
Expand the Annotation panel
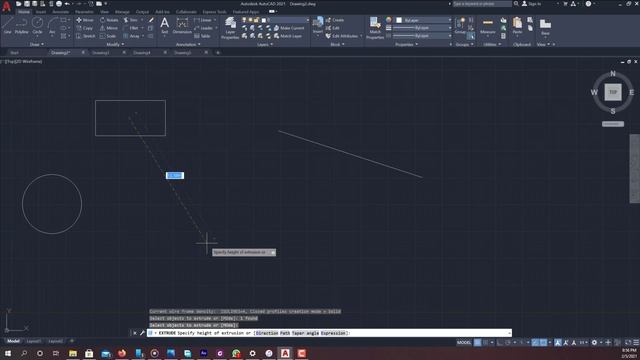[188, 44]
